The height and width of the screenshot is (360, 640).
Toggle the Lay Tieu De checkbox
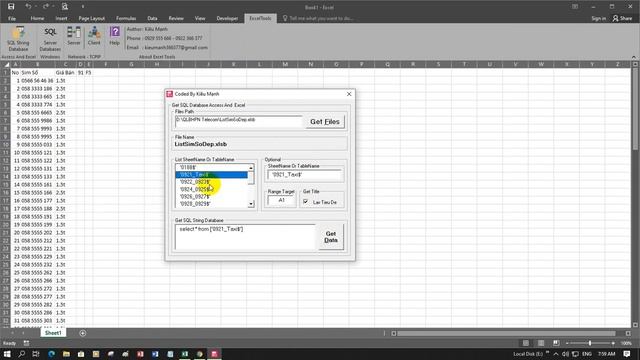pos(305,202)
